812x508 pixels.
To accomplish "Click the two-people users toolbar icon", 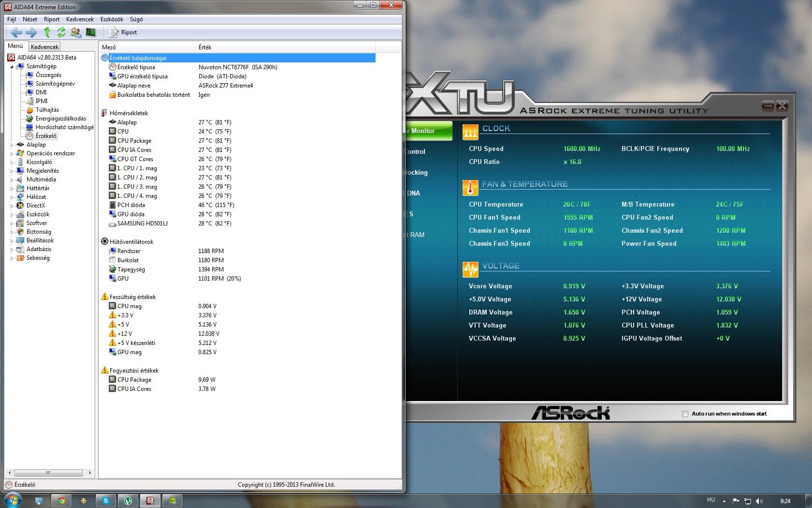I will coord(76,32).
